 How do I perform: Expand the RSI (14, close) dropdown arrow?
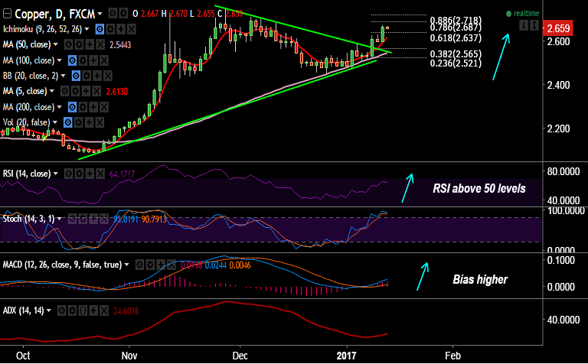pos(56,174)
